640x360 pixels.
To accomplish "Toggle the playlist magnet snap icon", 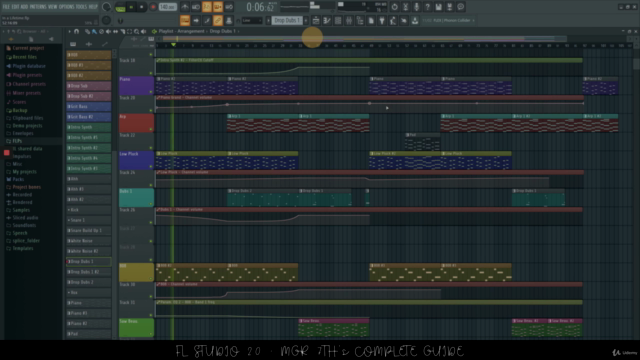I will pyautogui.click(x=76, y=31).
